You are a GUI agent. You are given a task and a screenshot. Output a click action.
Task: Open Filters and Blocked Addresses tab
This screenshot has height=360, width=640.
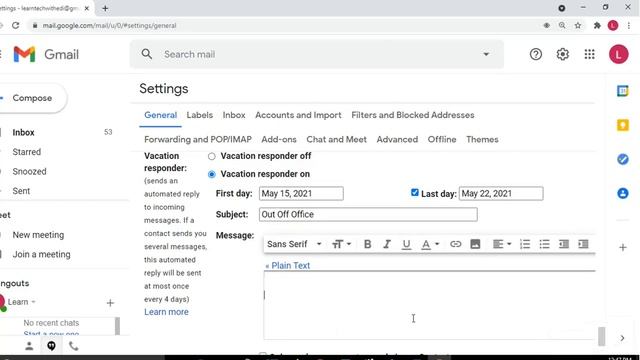tap(413, 115)
